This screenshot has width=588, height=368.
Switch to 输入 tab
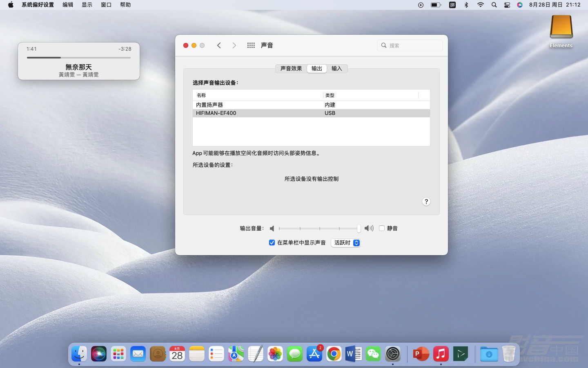click(x=337, y=69)
